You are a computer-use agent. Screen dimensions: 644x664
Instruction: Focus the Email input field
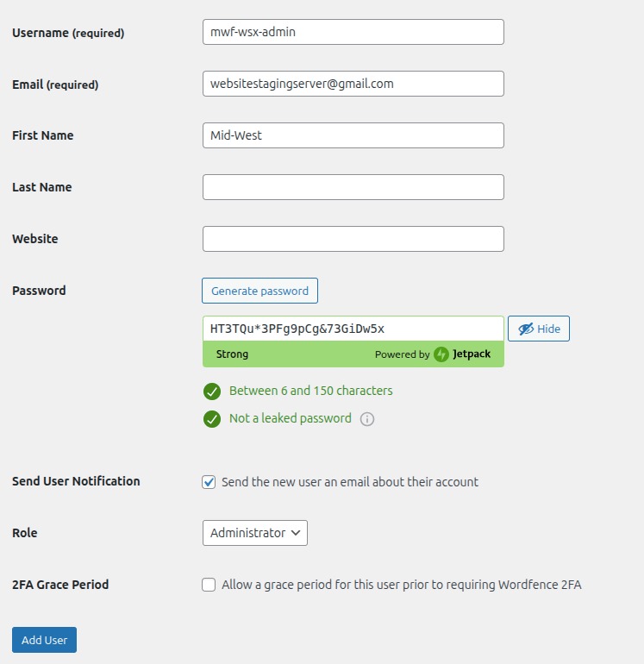coord(353,84)
